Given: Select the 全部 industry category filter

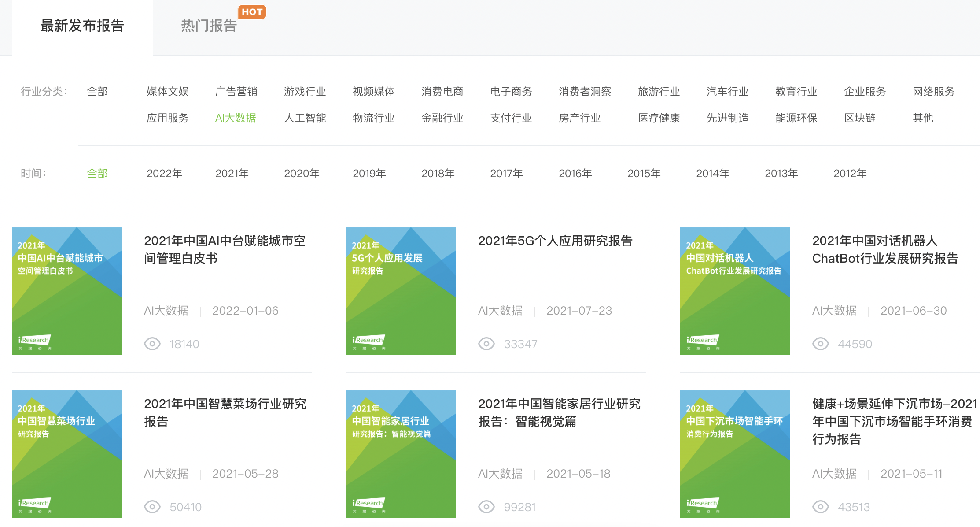Looking at the screenshot, I should pos(97,92).
